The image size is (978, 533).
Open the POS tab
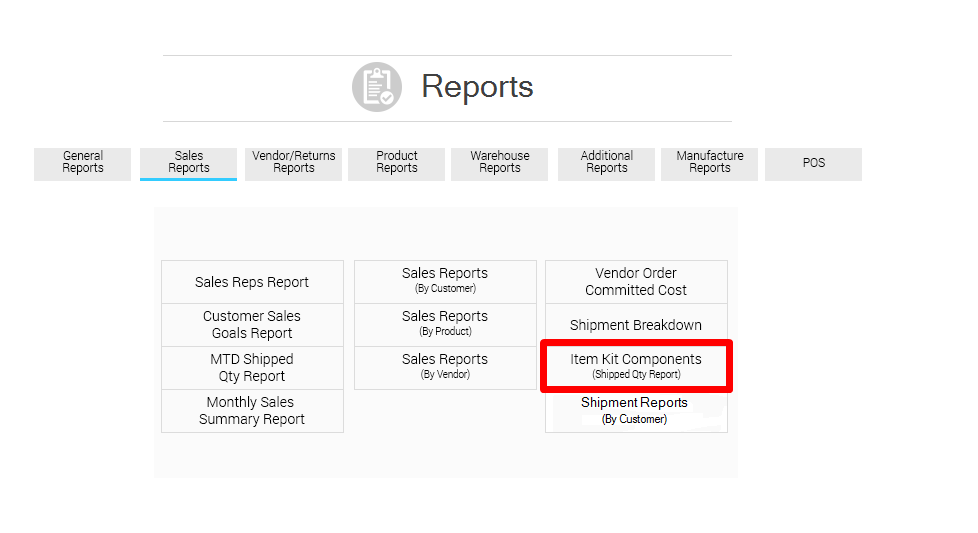pos(813,163)
